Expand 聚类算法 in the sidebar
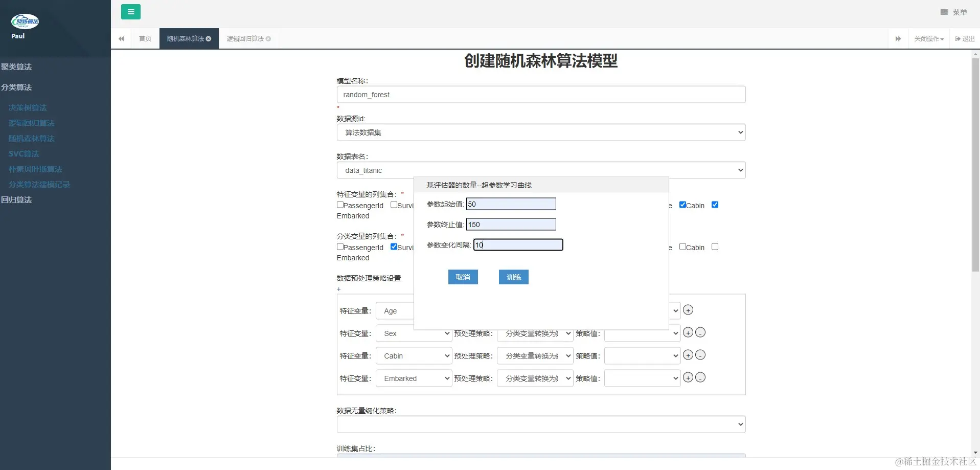This screenshot has height=470, width=980. click(16, 67)
